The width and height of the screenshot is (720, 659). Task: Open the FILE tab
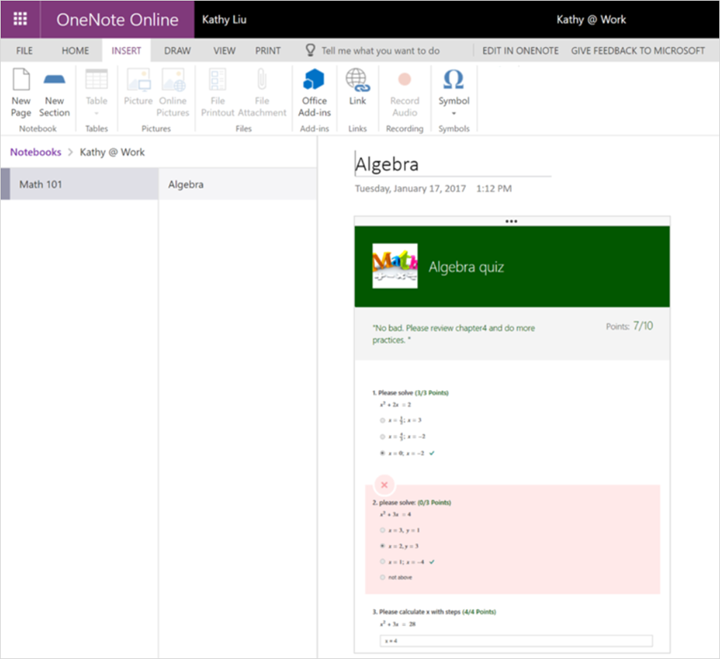point(24,51)
